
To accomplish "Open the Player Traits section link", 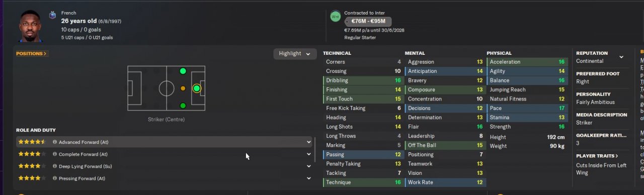I will 597,156.
